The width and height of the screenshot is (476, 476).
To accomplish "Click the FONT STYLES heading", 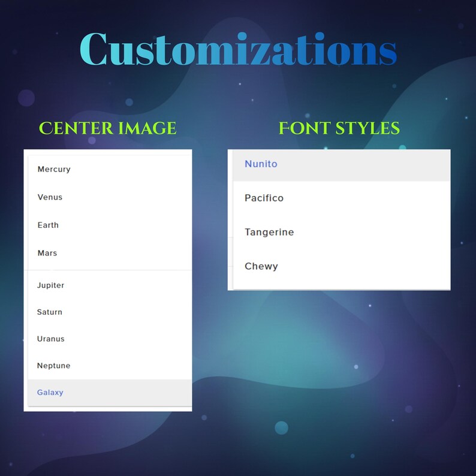I will 339,128.
